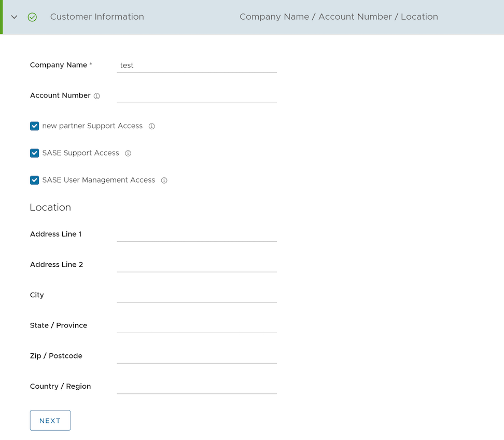Click info icon next to new partner Support Access

tap(152, 126)
